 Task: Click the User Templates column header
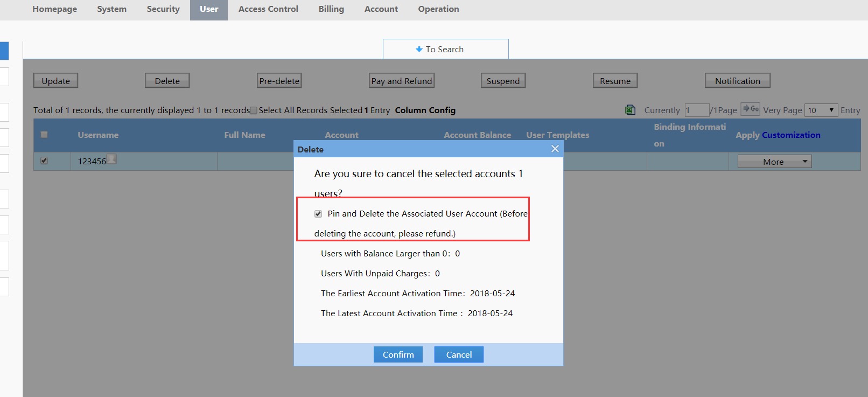tap(558, 135)
